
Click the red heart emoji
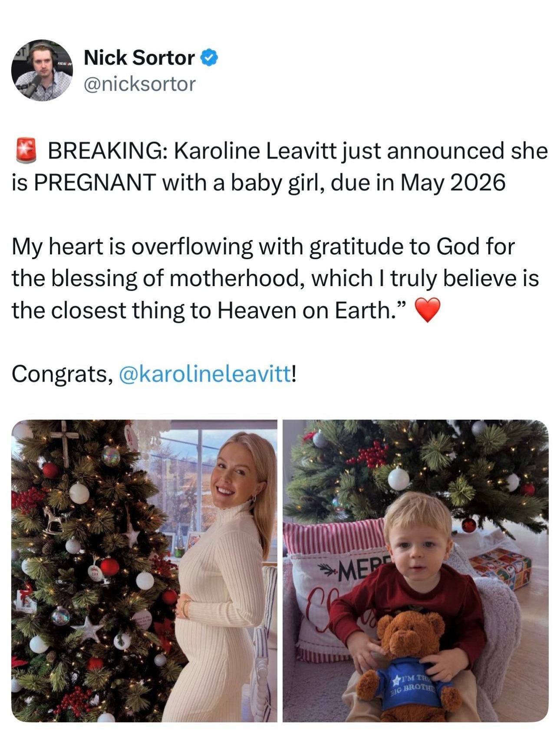point(428,310)
